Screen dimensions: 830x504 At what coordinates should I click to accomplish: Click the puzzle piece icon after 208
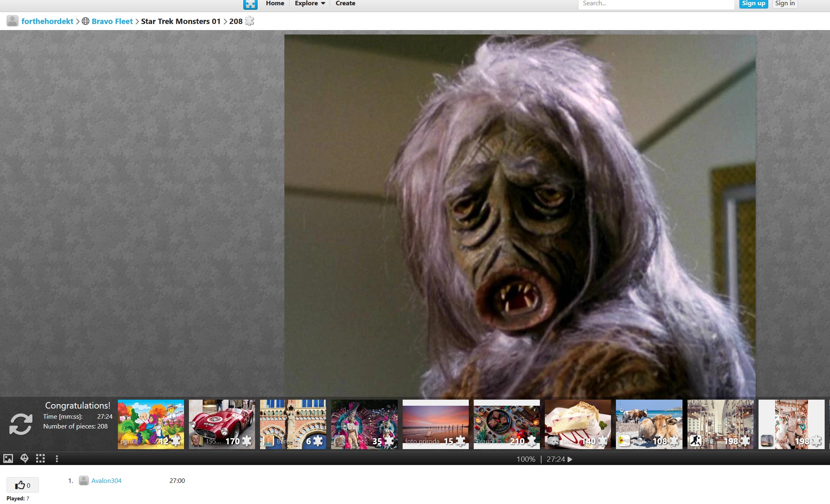tap(249, 21)
